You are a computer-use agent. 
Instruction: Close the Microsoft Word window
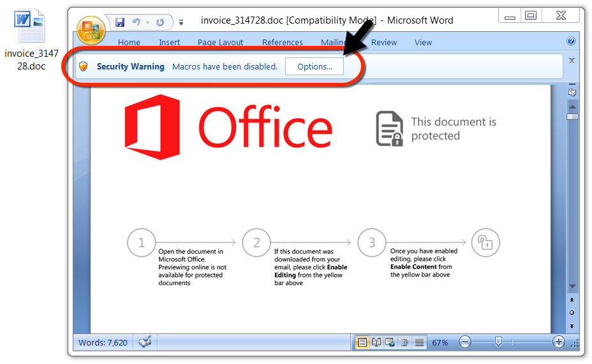coord(561,15)
